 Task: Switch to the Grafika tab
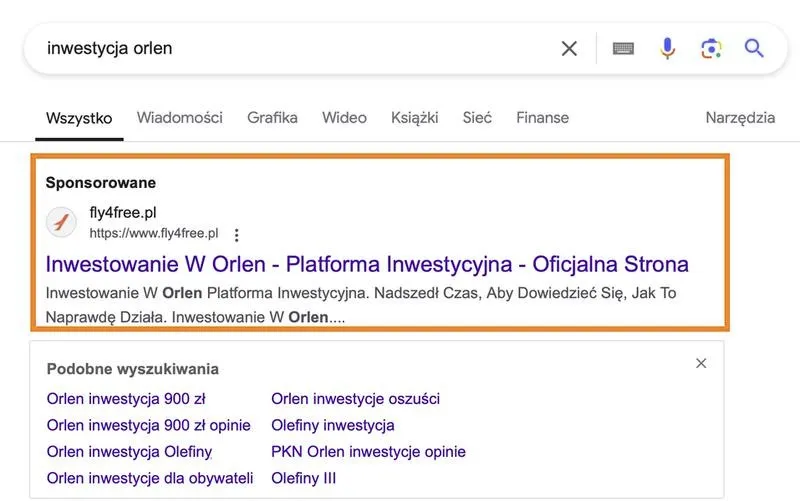tap(272, 118)
